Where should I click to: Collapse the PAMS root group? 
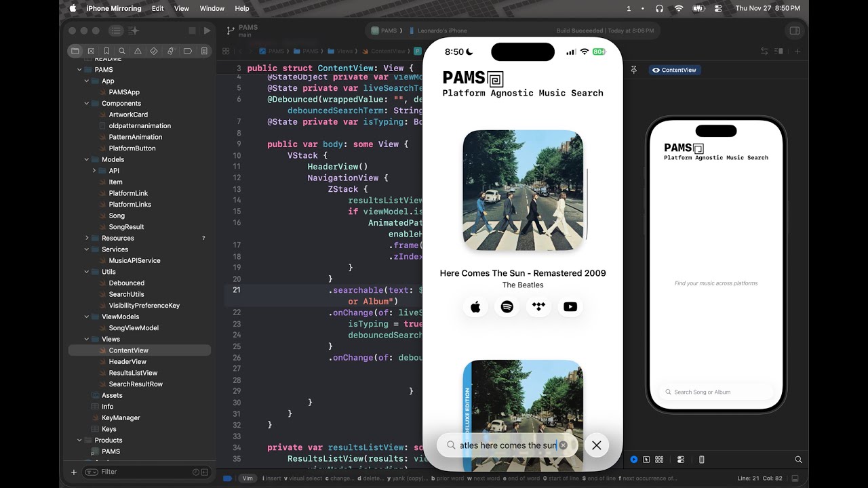coord(79,70)
